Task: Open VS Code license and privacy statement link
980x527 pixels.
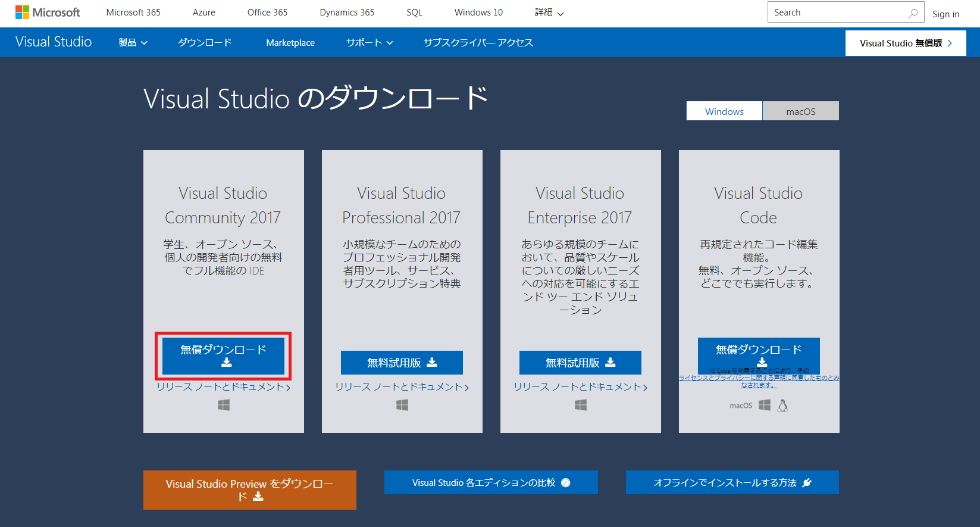Action: (759, 381)
